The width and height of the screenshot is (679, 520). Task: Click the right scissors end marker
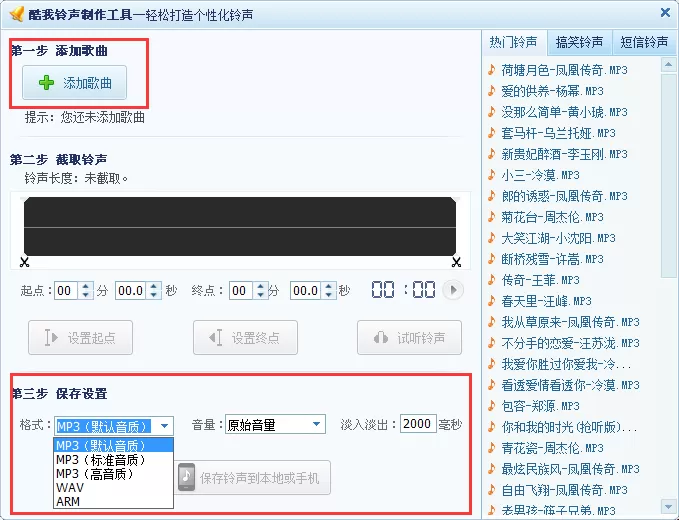click(456, 262)
